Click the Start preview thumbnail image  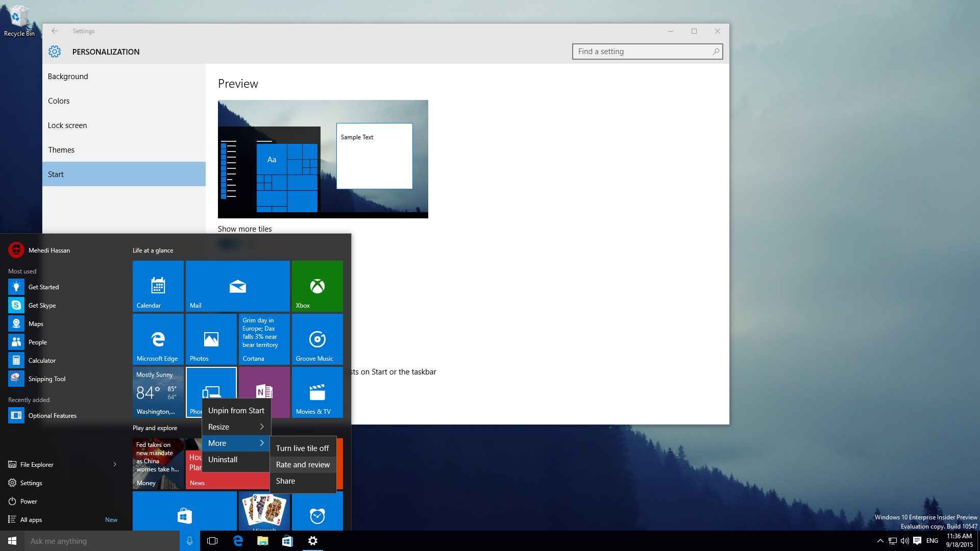point(323,159)
